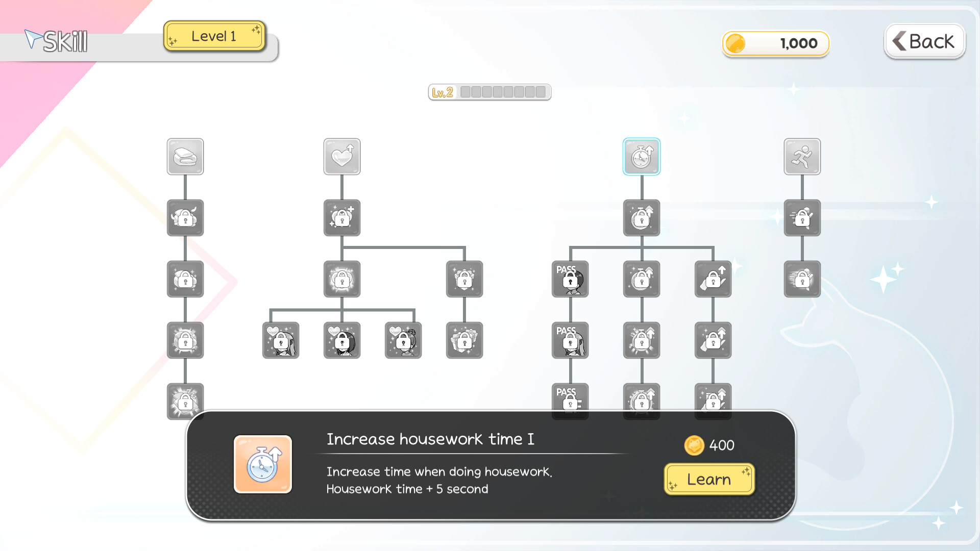Select the housework time increase skill icon
The height and width of the screenshot is (551, 980).
[640, 156]
